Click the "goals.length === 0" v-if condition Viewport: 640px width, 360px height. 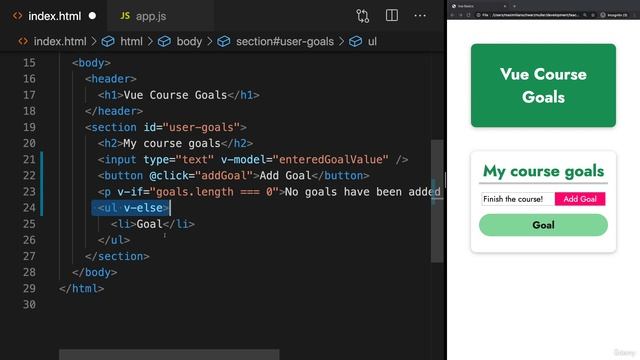pos(214,192)
